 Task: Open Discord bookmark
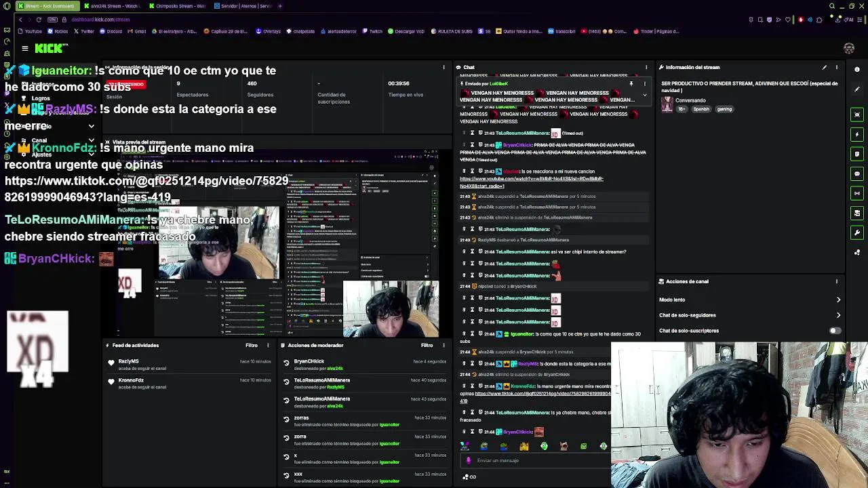(x=111, y=31)
